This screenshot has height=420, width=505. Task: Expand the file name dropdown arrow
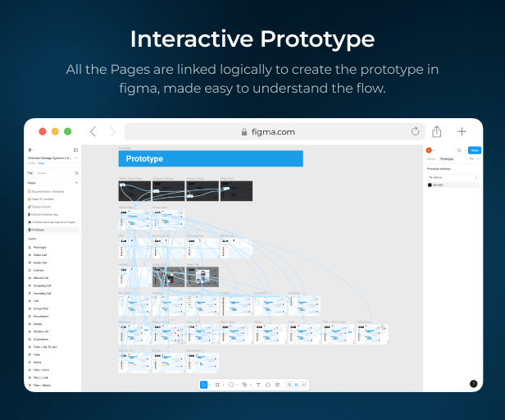tap(76, 158)
